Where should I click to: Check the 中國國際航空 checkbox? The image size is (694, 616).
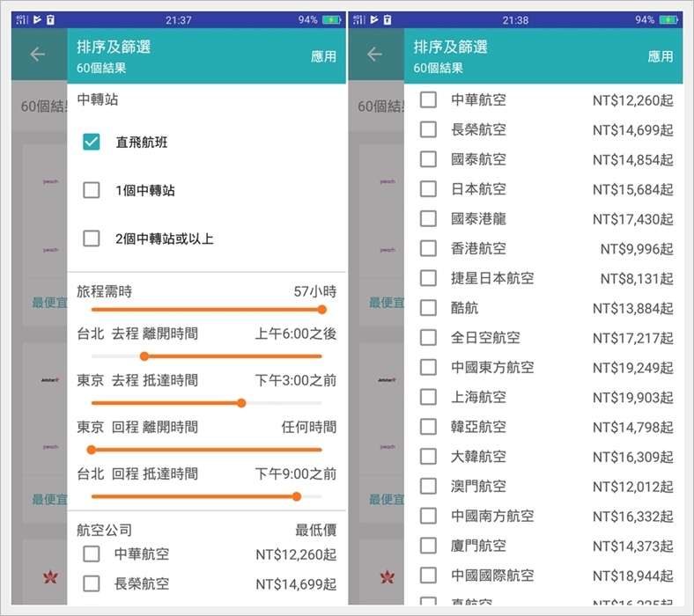click(x=428, y=576)
